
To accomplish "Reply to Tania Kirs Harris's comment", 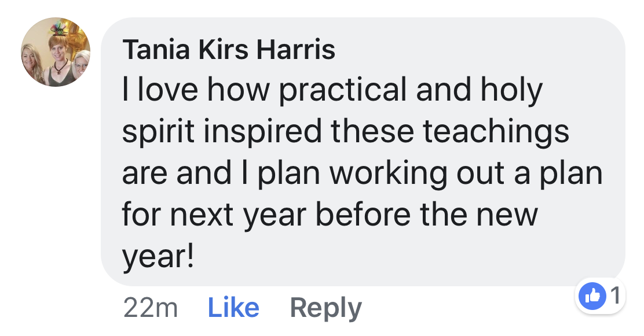I will pos(325,308).
